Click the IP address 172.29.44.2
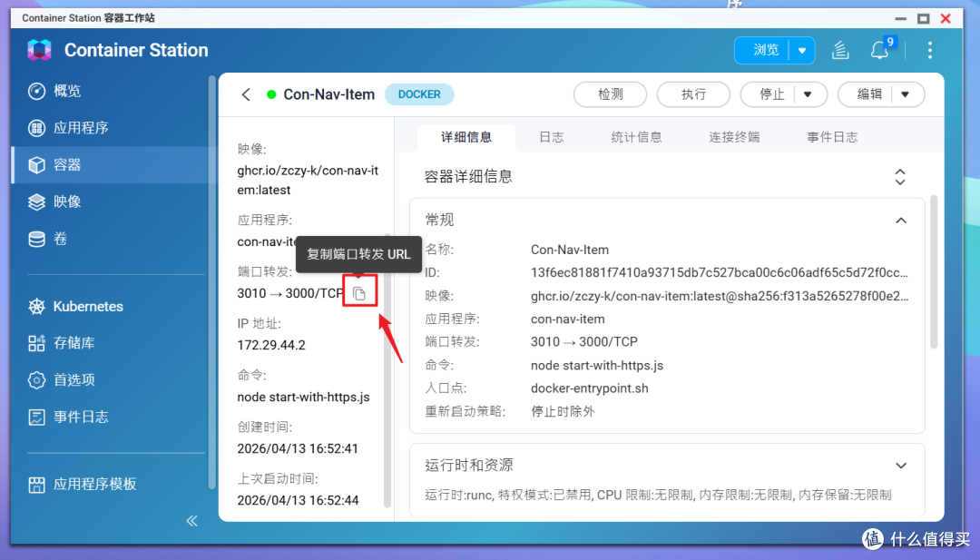 pyautogui.click(x=271, y=345)
